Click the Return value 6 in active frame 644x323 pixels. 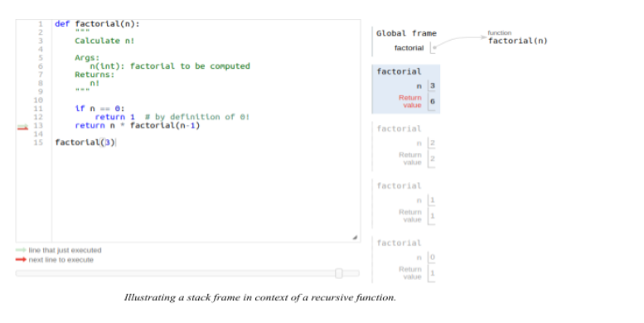(433, 101)
